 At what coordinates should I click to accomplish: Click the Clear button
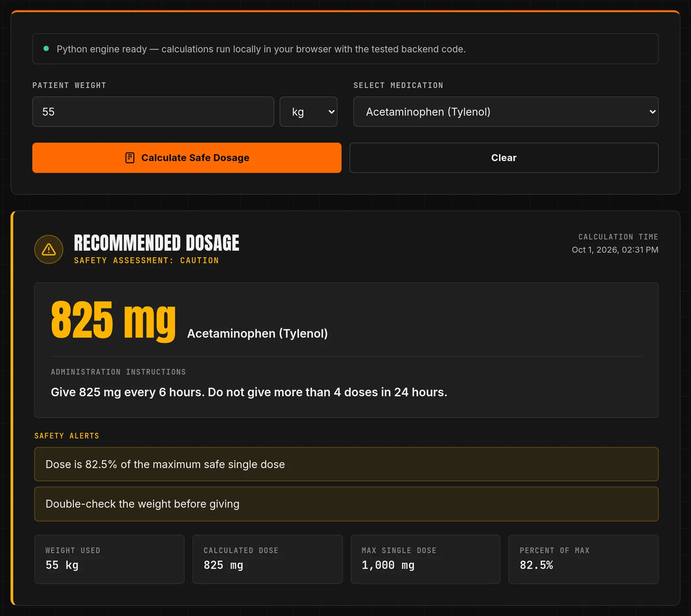[x=504, y=158]
